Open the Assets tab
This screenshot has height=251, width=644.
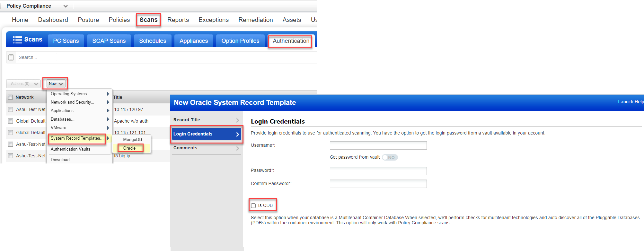292,20
